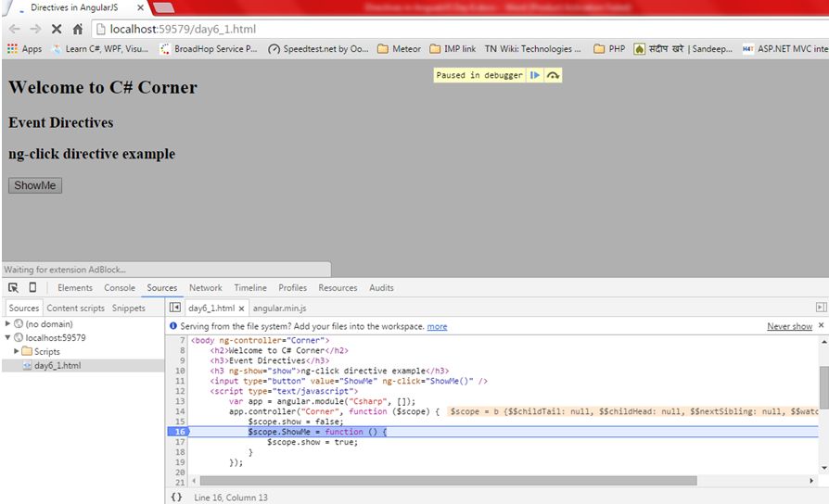This screenshot has height=504, width=829.
Task: Switch to the Console panel tab
Action: pos(119,288)
